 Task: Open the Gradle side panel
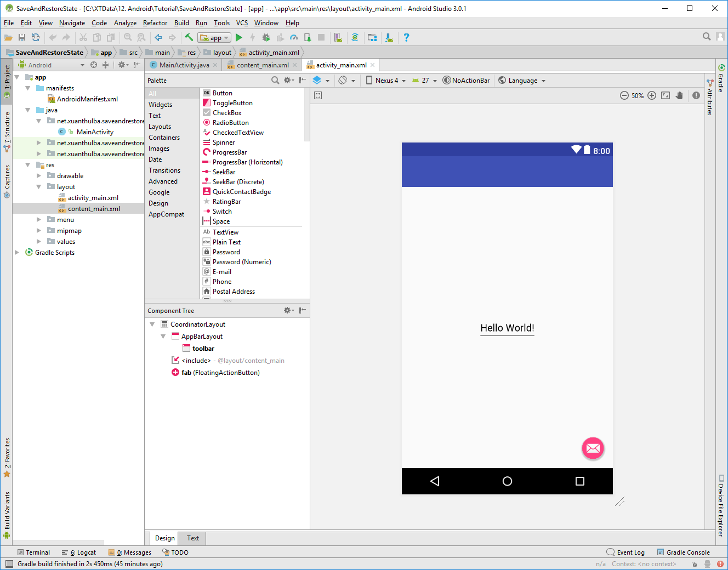click(x=721, y=78)
